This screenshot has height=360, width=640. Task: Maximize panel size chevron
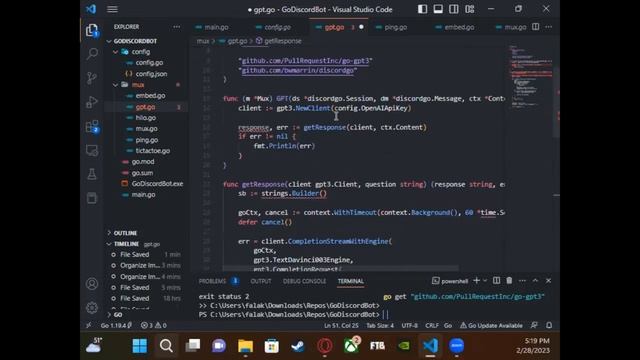pos(536,281)
